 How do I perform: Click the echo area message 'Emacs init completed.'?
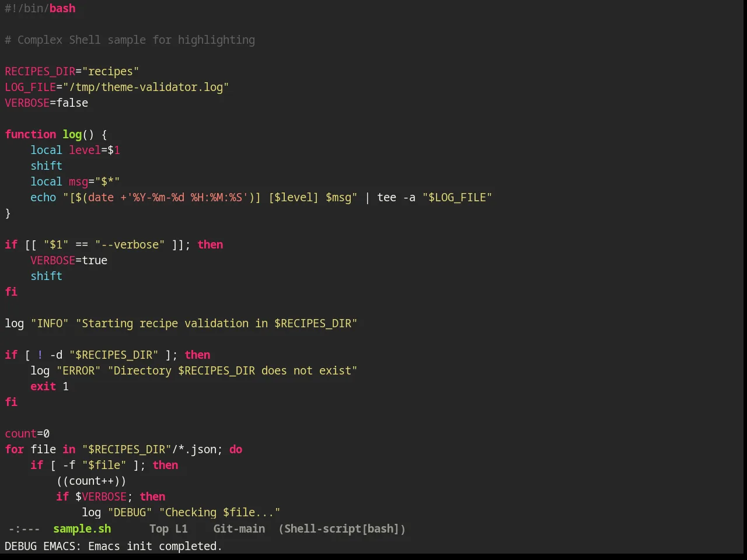pos(155,546)
